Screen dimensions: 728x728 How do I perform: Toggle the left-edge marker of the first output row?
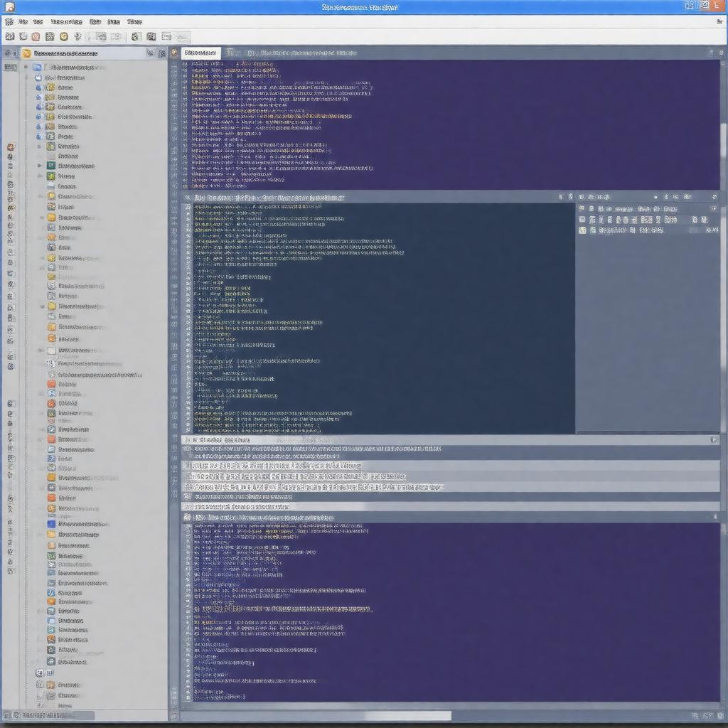187,449
